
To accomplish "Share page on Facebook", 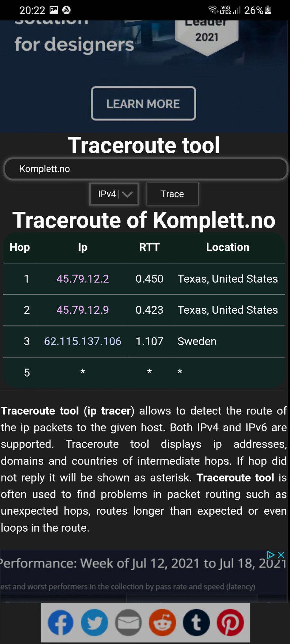I will pos(61,623).
